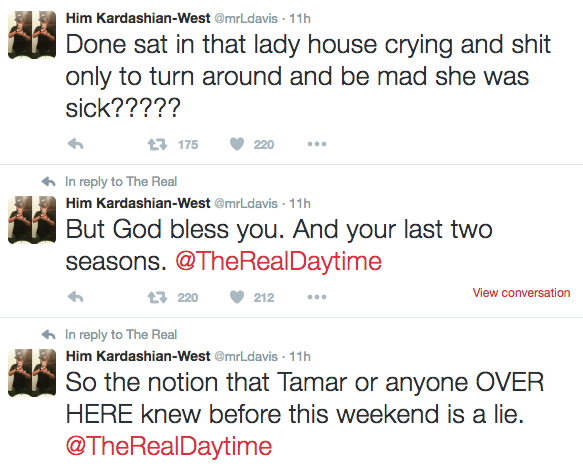
Task: Open @mrLdavis handle on the second tweet
Action: pos(246,203)
